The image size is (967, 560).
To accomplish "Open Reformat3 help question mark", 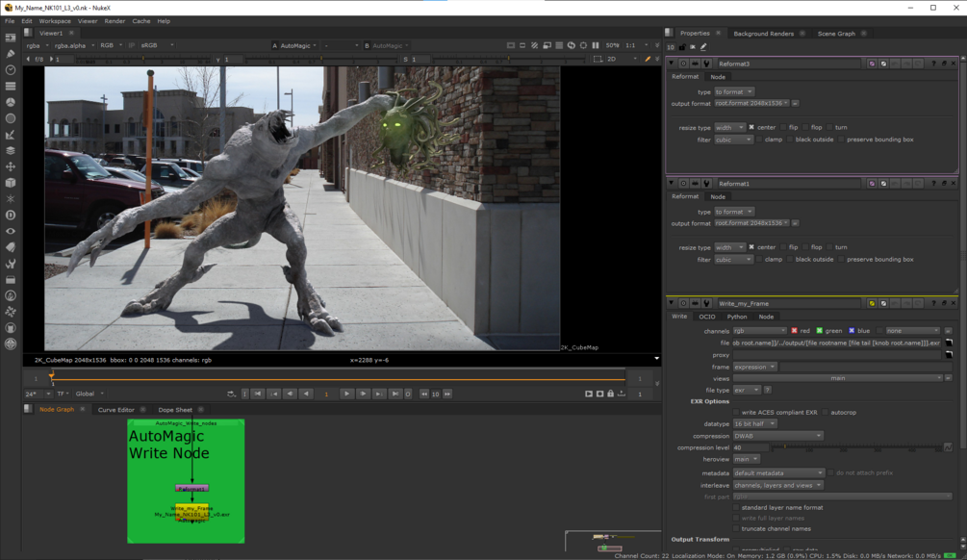I will tap(933, 64).
